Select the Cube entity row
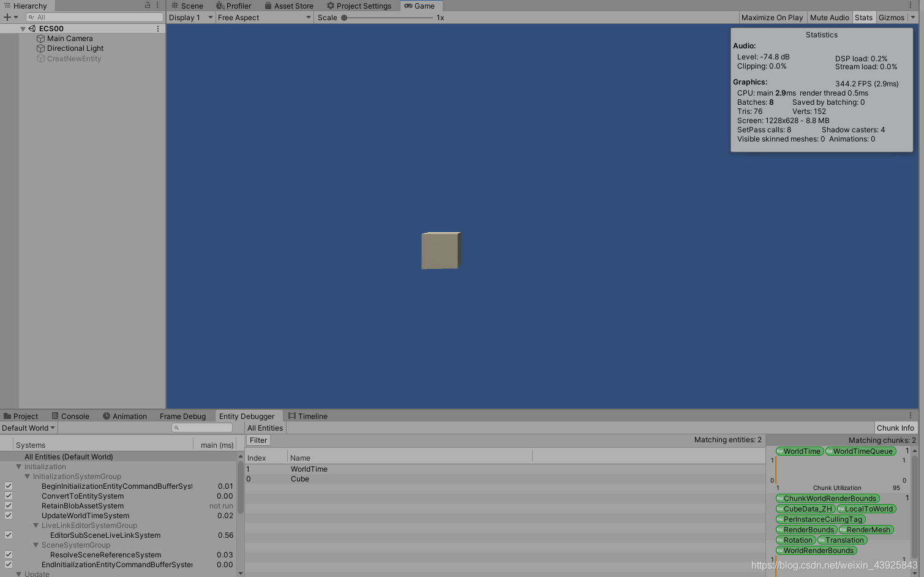 click(x=300, y=479)
